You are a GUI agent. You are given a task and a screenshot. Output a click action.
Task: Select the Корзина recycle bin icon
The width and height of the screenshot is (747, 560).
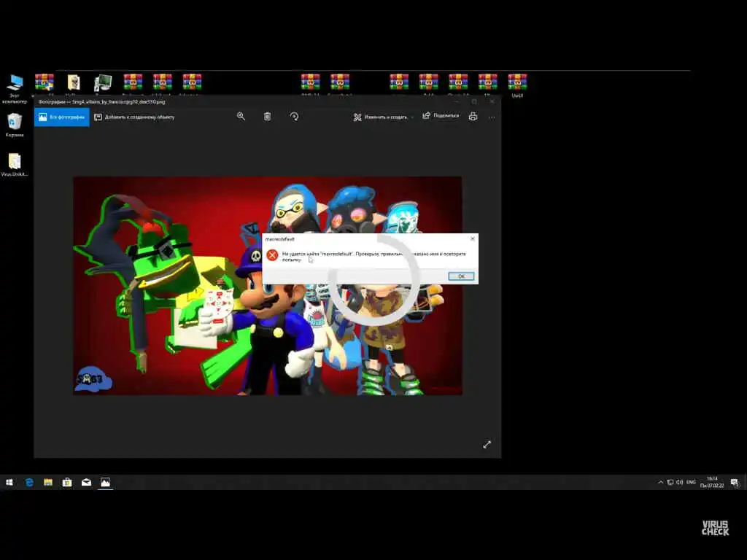pyautogui.click(x=15, y=125)
